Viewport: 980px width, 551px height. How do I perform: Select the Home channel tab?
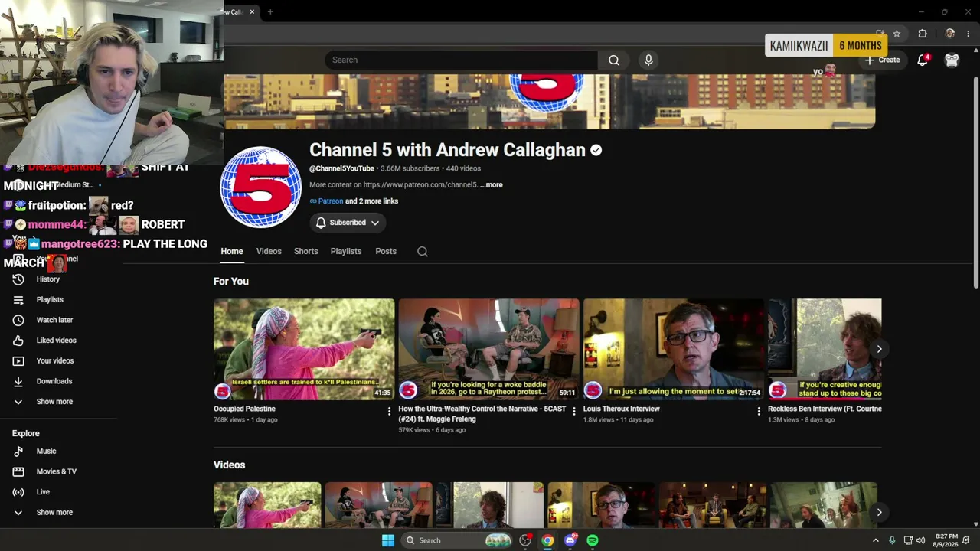[232, 252]
